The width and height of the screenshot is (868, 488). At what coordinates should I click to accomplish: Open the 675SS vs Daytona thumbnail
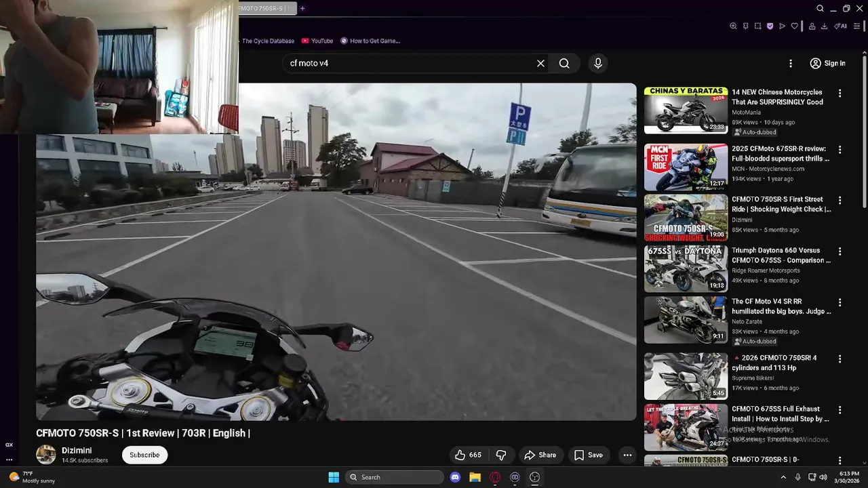coord(686,268)
